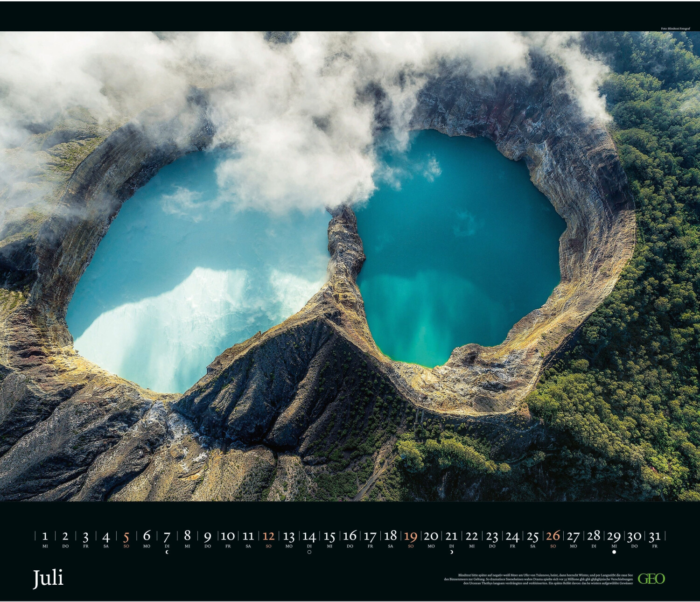
Task: Click the filled moon dot under day 29
Action: (614, 552)
